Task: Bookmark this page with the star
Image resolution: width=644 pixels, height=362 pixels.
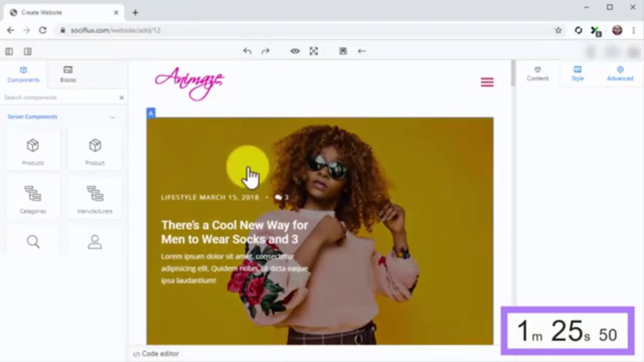Action: (558, 30)
